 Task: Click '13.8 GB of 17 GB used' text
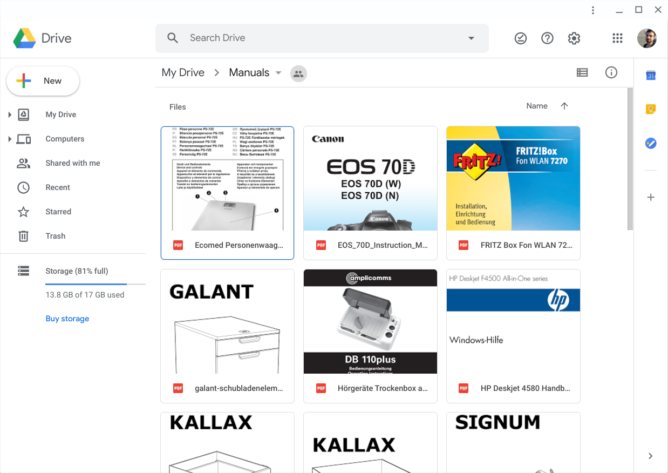coord(85,295)
